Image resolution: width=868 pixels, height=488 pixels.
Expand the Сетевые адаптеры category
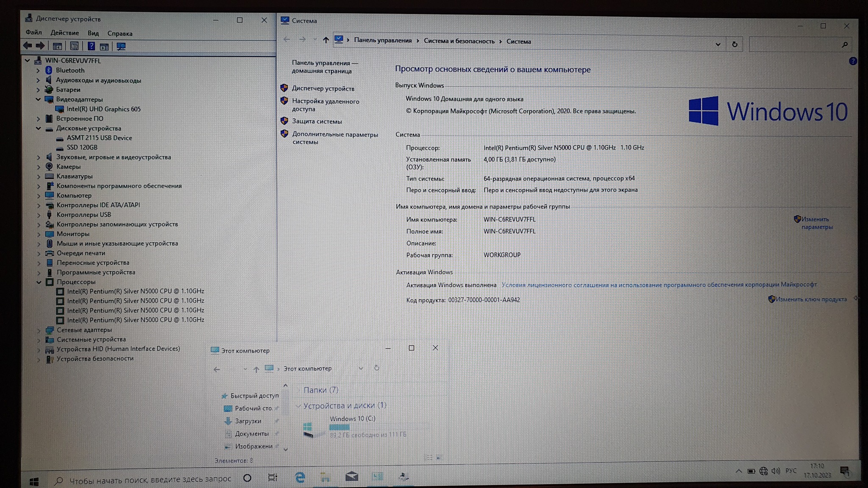click(39, 330)
